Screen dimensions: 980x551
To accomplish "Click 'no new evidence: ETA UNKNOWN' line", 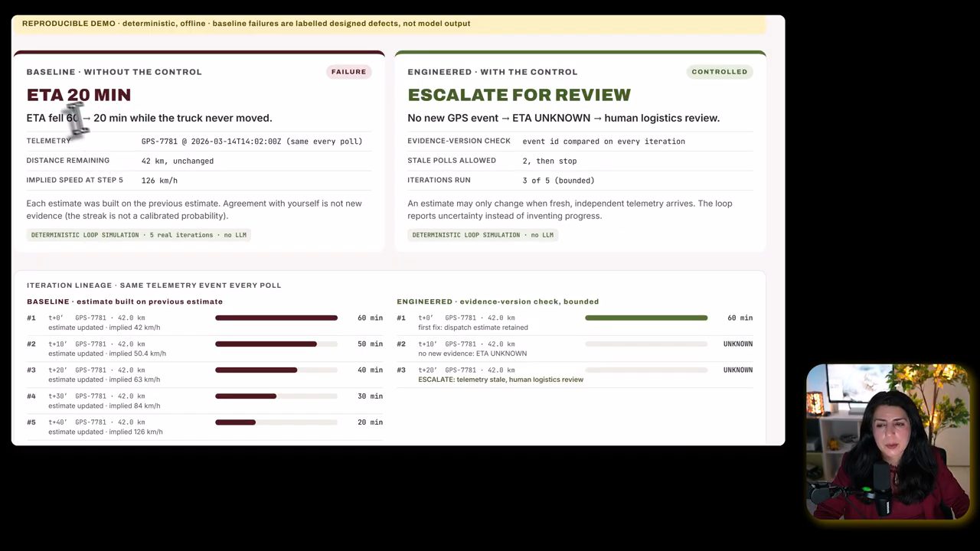I will 472,354.
